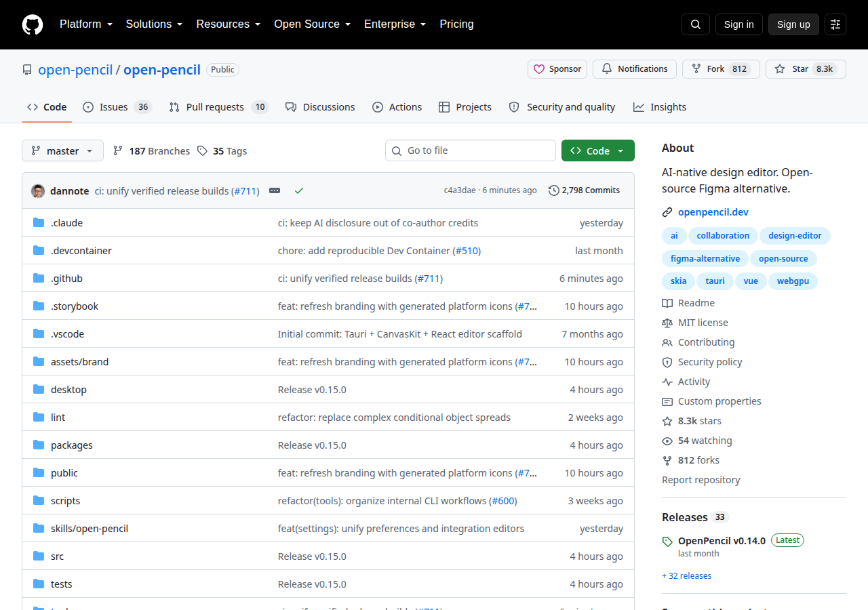This screenshot has height=610, width=868.
Task: Click the desktop folder icon
Action: (x=39, y=390)
